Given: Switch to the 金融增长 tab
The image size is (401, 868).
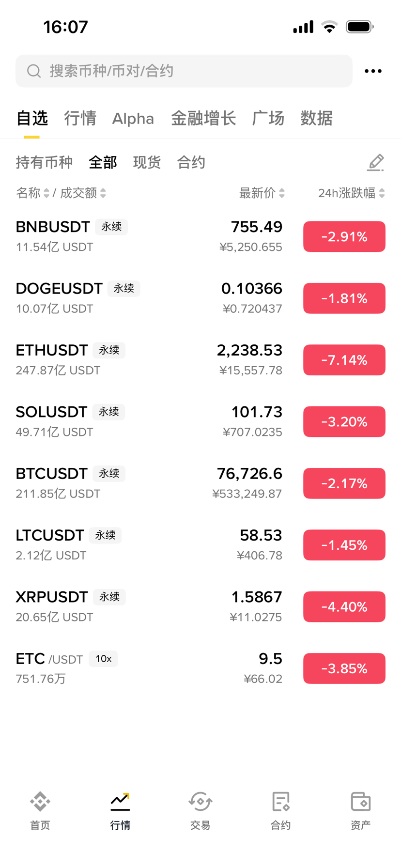Looking at the screenshot, I should tap(203, 119).
